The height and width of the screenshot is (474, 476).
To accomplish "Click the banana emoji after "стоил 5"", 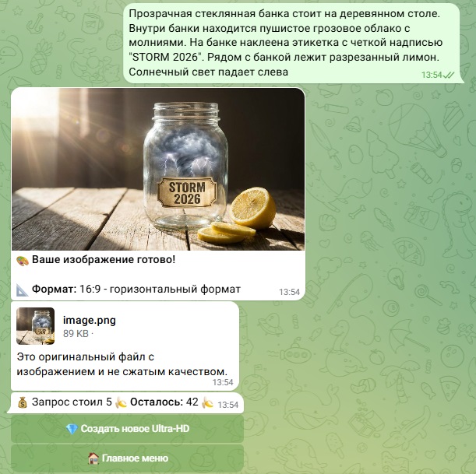I will 121,402.
